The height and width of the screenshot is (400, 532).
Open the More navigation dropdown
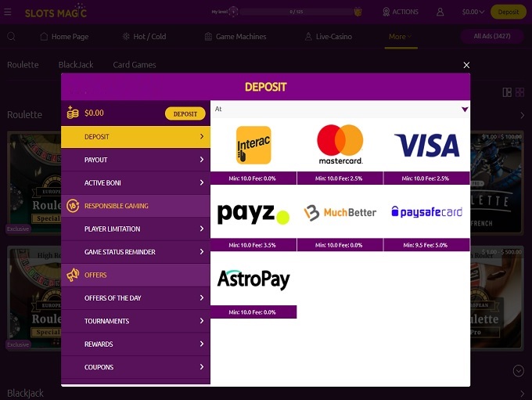[x=401, y=36]
